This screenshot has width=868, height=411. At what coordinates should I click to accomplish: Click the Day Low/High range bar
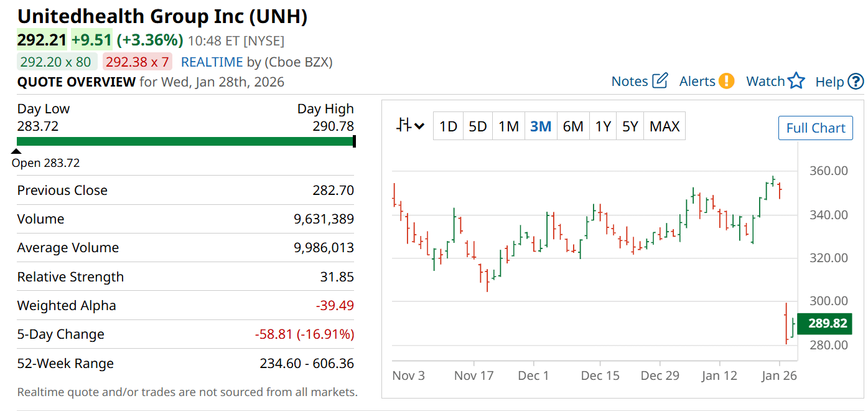185,141
